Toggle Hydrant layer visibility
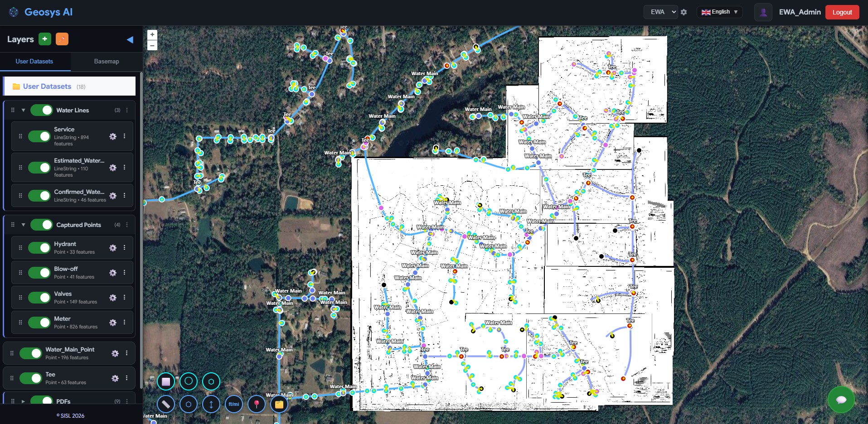The height and width of the screenshot is (424, 868). 39,248
